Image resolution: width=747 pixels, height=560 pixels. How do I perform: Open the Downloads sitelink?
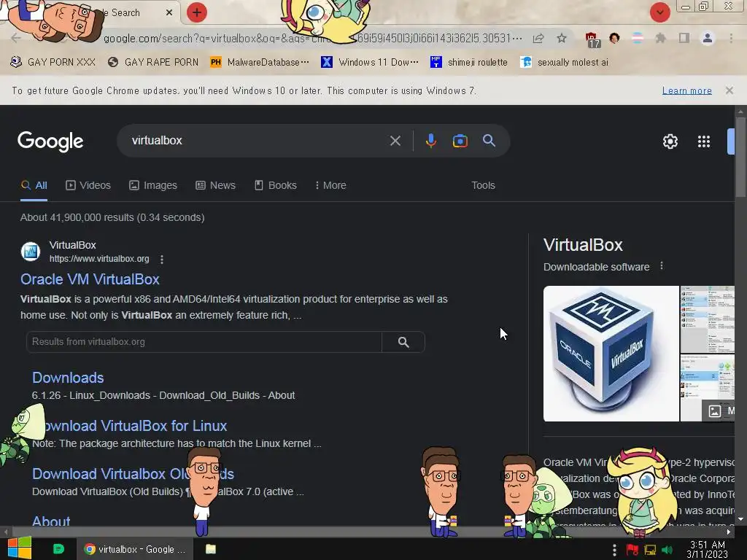(68, 378)
